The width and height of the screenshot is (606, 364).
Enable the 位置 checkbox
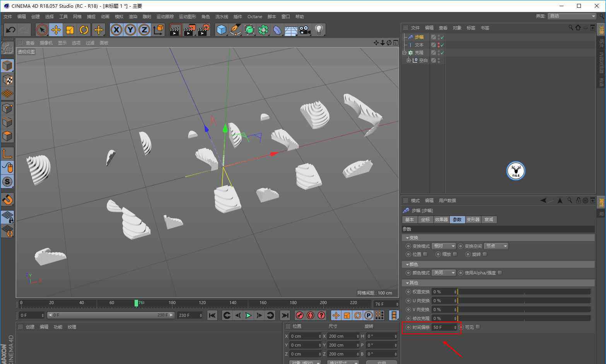point(425,254)
